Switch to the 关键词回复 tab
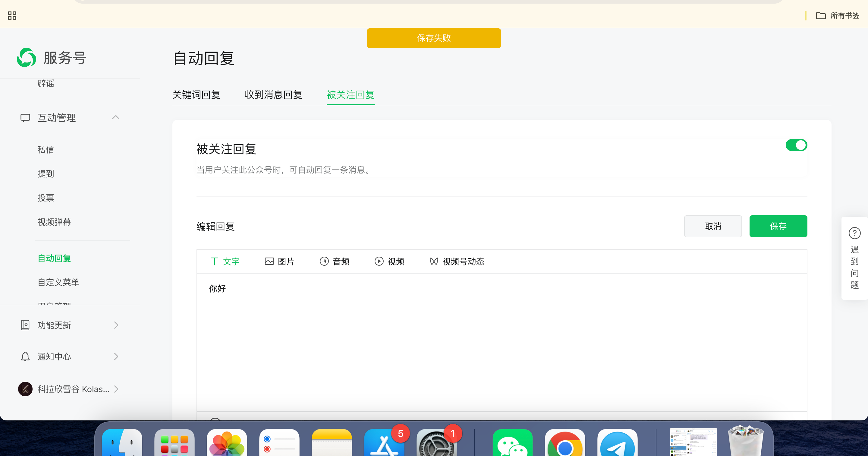The height and width of the screenshot is (456, 868). pos(196,95)
